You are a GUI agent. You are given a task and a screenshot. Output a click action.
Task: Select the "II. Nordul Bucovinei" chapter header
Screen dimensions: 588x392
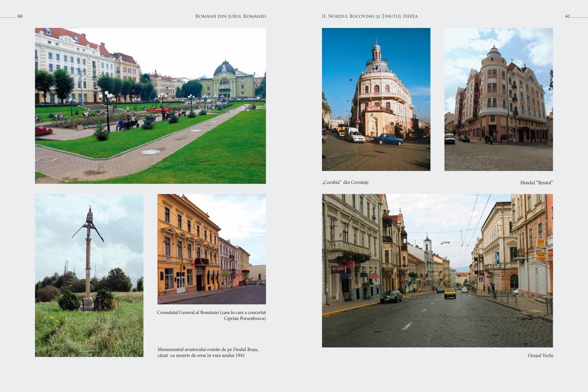[x=369, y=16]
